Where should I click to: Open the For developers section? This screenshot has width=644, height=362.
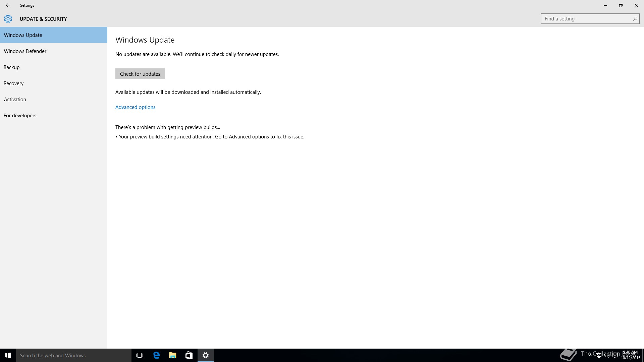click(54, 115)
